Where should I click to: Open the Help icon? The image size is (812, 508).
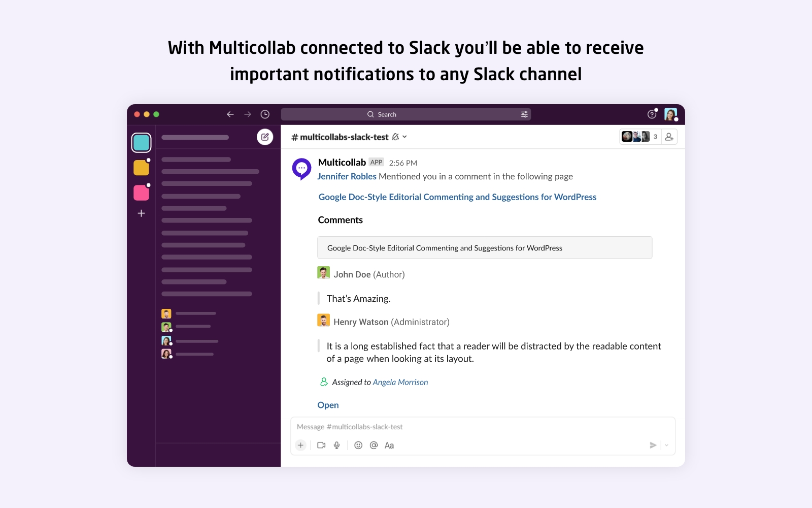point(652,114)
